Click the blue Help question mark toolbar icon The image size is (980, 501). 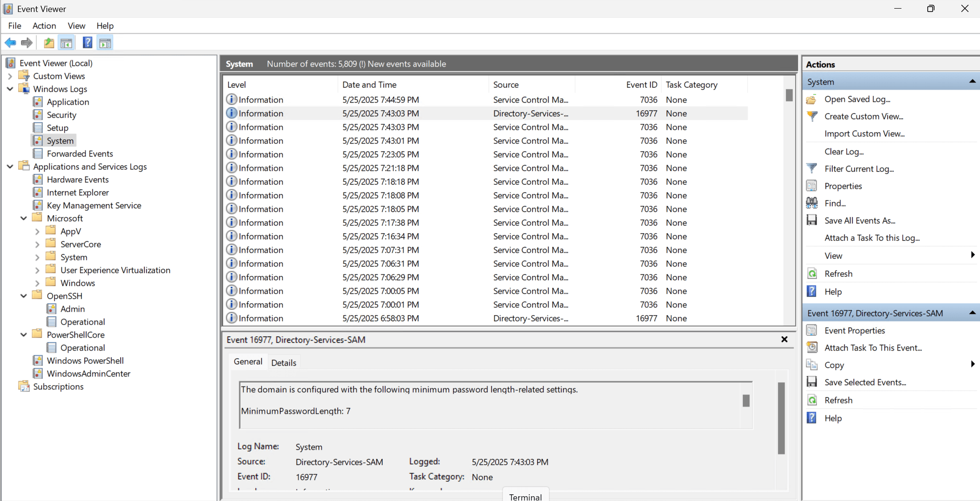[x=87, y=43]
